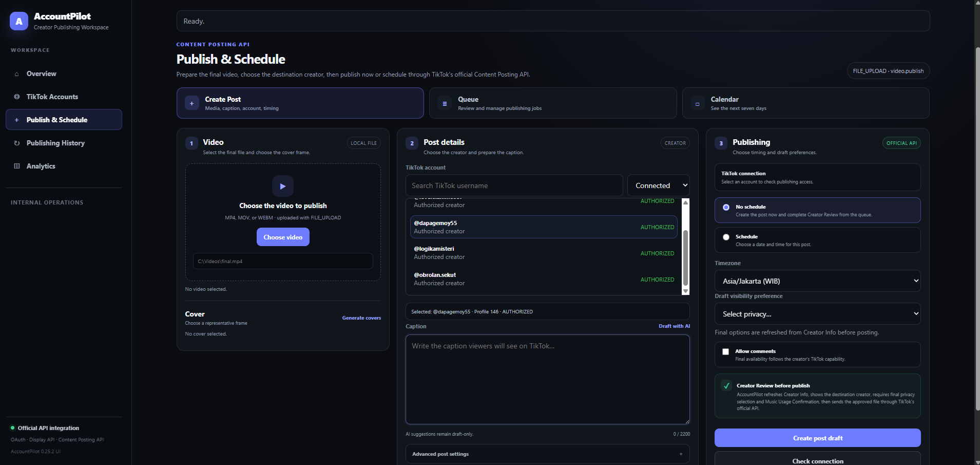Click the Ready status bar
980x465 pixels.
point(553,21)
